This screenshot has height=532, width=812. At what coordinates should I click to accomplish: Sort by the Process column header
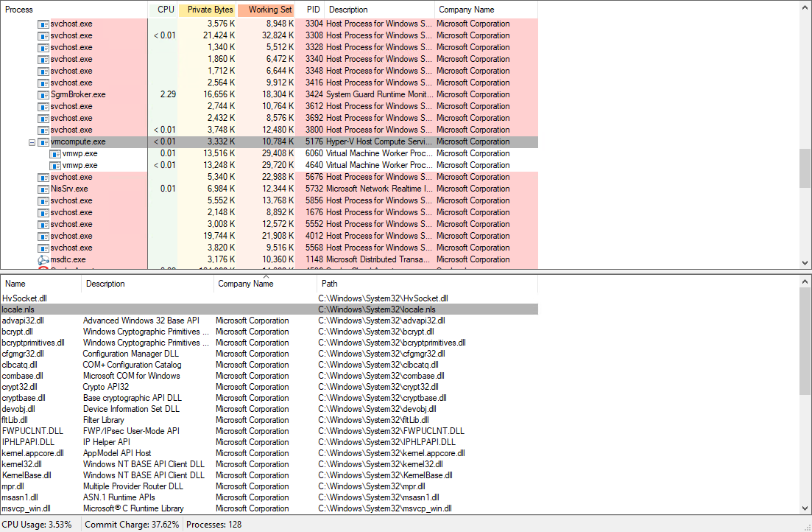[x=74, y=10]
